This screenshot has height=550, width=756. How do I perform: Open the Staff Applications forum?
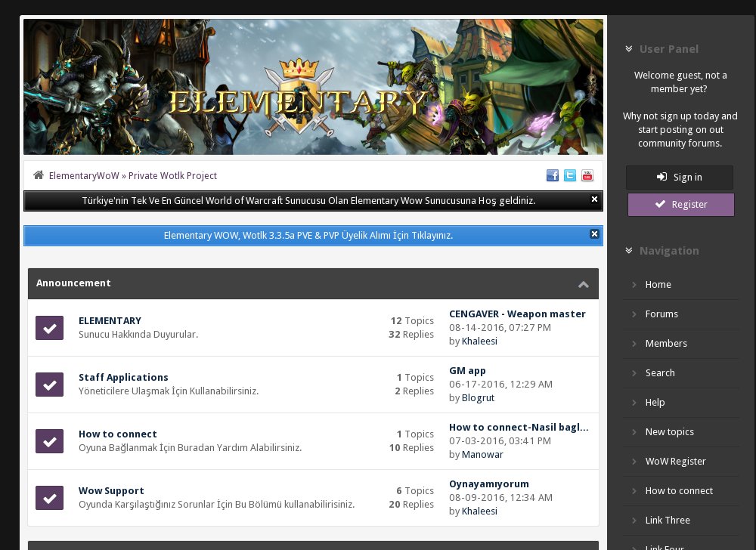123,377
